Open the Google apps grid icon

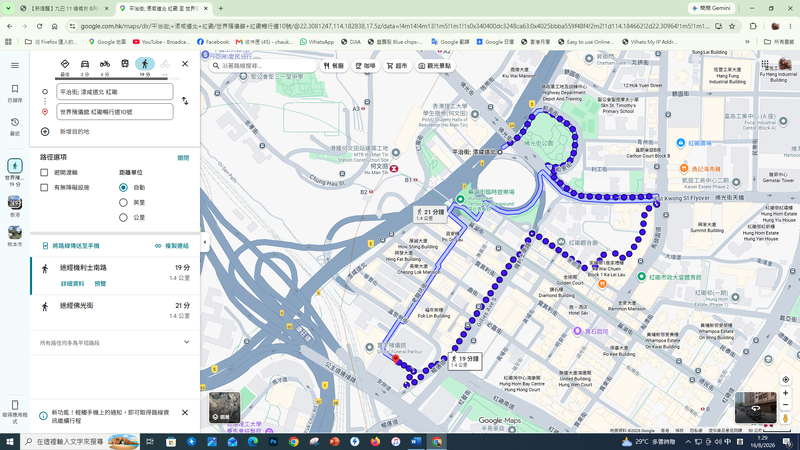[x=765, y=64]
